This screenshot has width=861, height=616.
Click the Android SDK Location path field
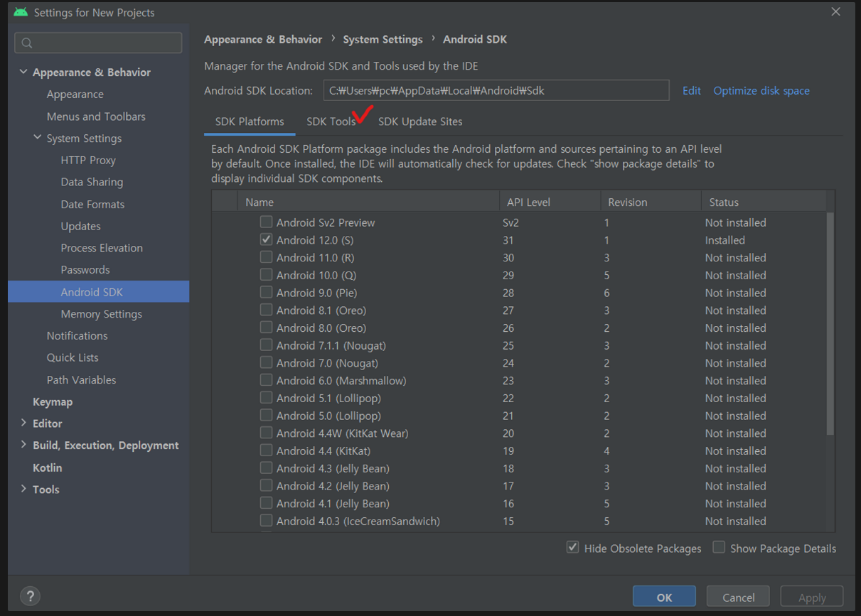(496, 90)
